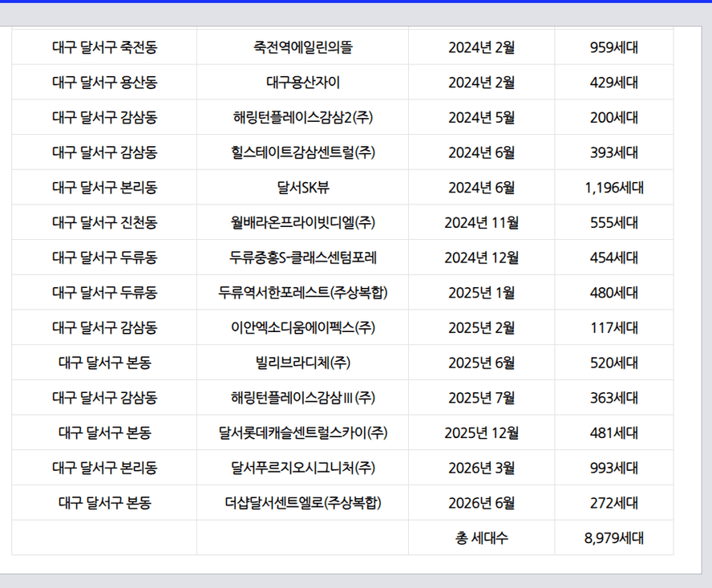Click the '993세대' household count

click(x=614, y=468)
